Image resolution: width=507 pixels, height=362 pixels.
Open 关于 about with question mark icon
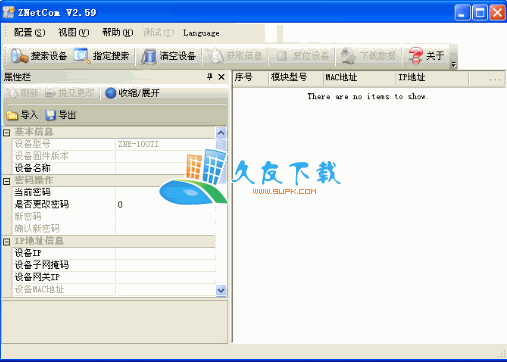[416, 56]
